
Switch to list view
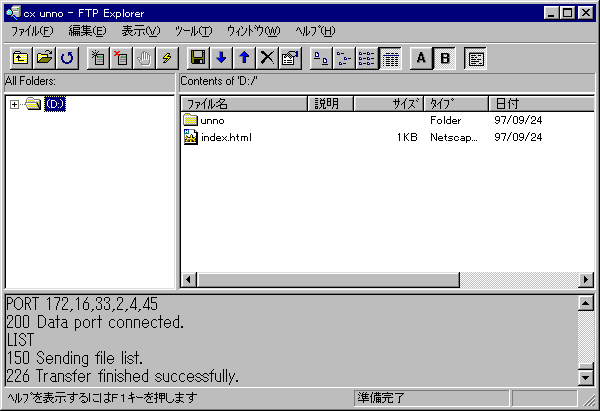pos(367,58)
